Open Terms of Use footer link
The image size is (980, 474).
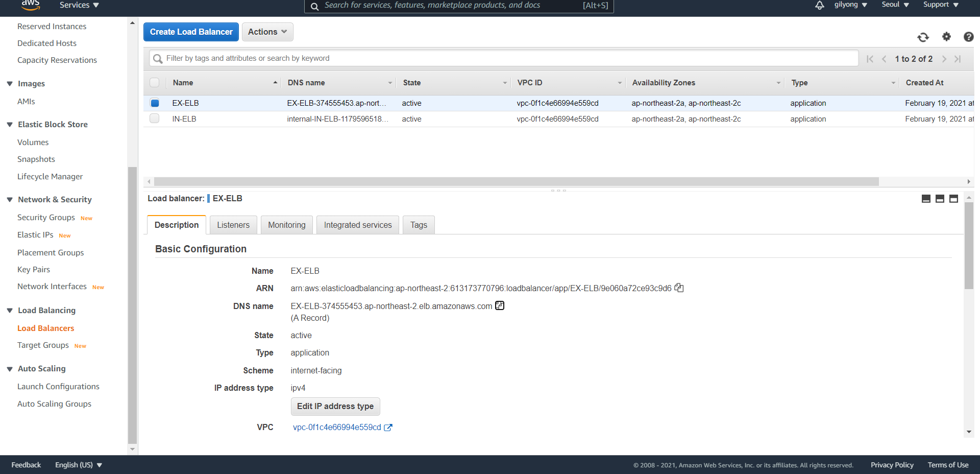948,465
